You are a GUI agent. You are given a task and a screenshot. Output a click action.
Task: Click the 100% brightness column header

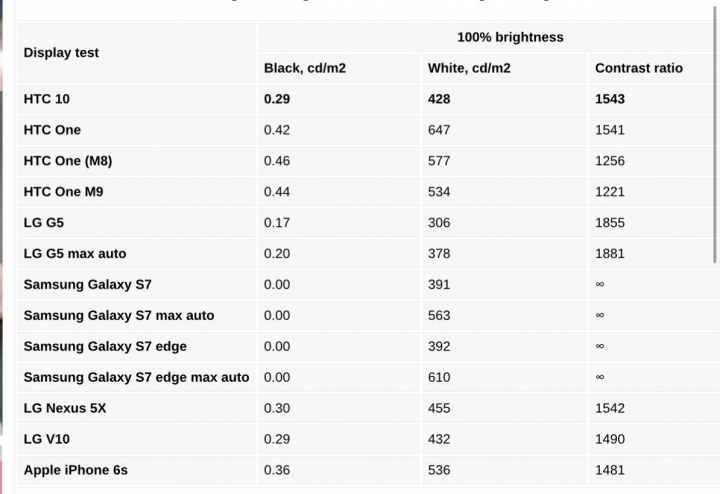[x=510, y=37]
